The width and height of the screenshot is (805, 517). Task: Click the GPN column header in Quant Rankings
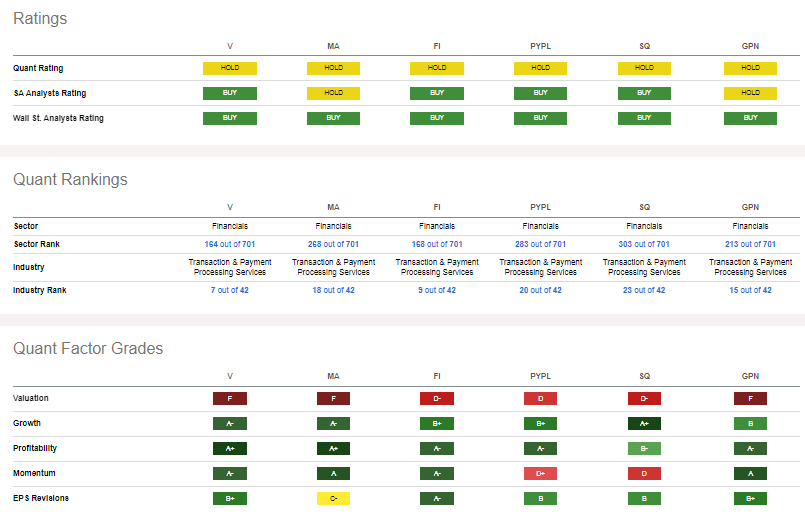(x=750, y=207)
